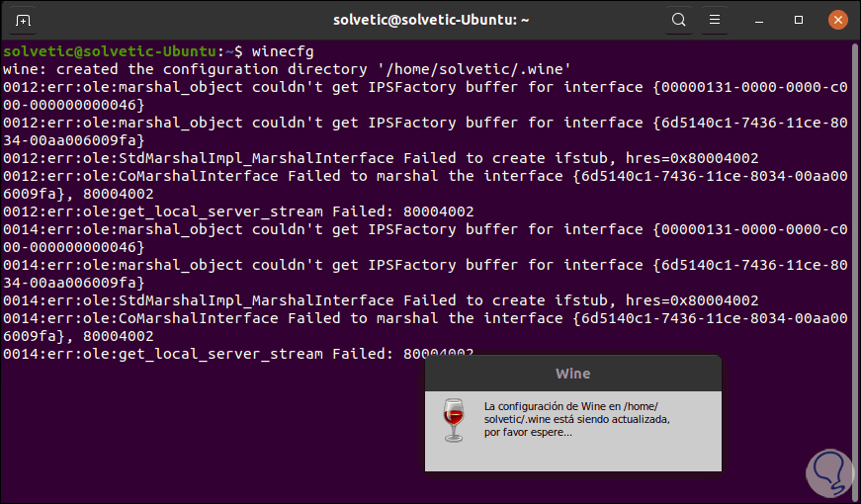Screen dimensions: 861x504
Task: Open a new terminal tab
Action: [x=24, y=20]
